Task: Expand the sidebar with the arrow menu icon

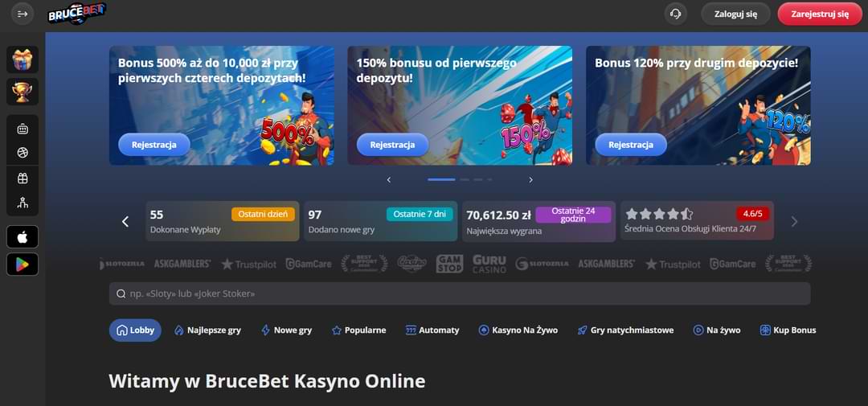Action: pos(23,14)
